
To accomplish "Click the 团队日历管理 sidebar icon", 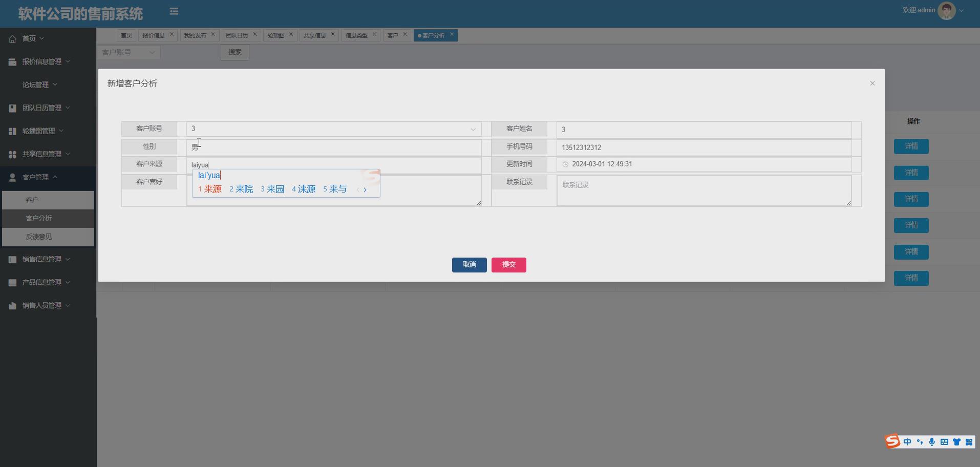I will pos(12,108).
